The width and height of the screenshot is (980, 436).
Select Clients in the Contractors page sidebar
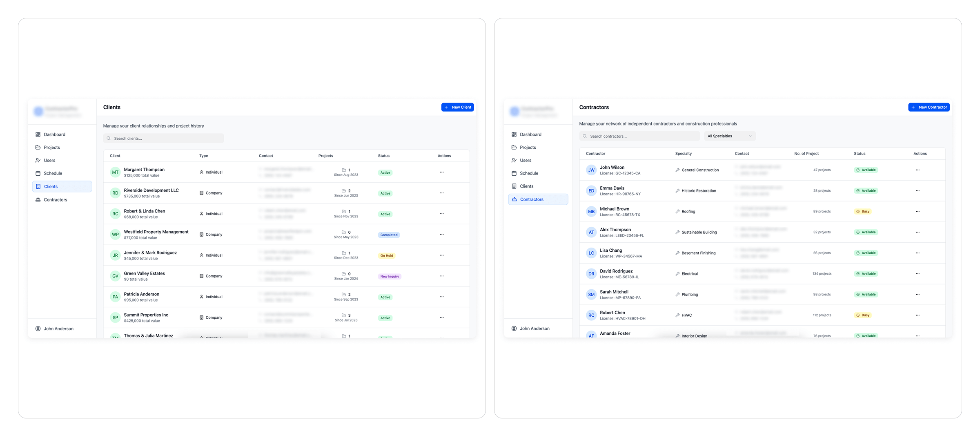click(526, 186)
